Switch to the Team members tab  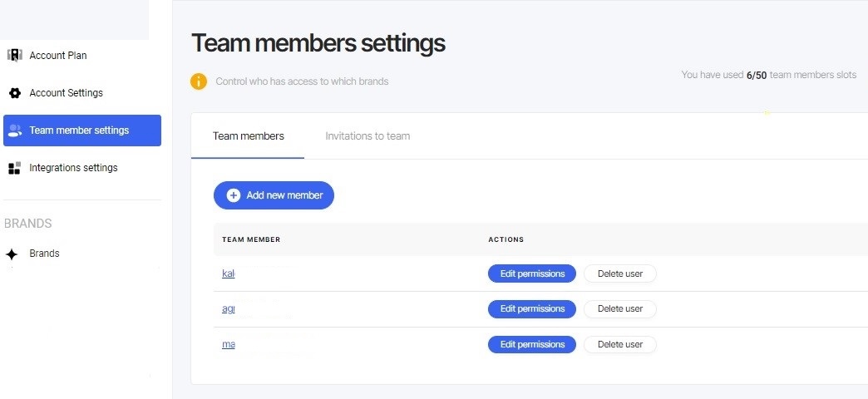pos(248,136)
